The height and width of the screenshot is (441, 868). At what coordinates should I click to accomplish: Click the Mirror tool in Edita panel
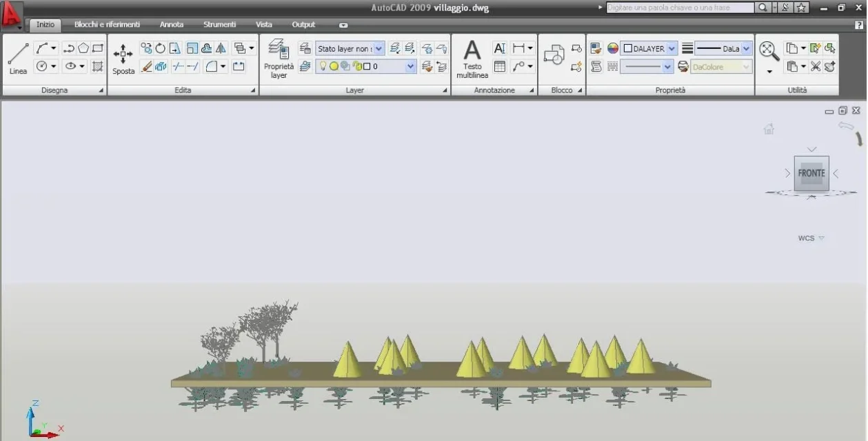click(x=221, y=48)
